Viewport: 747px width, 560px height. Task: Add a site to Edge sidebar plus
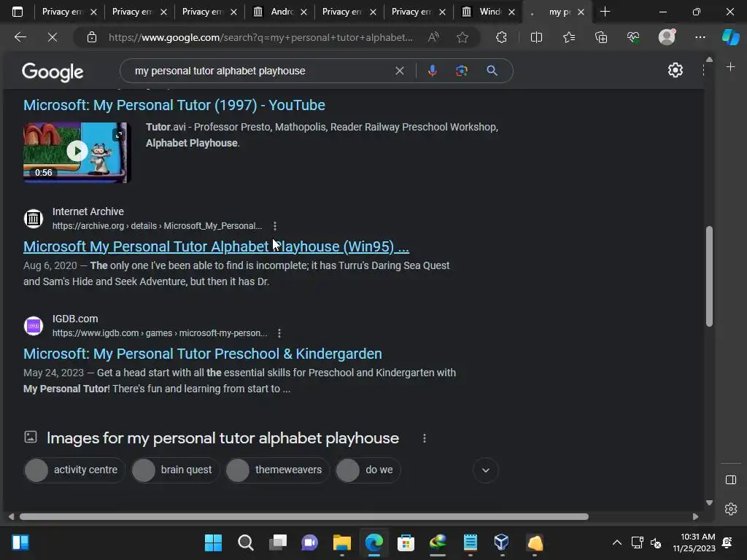[x=730, y=67]
